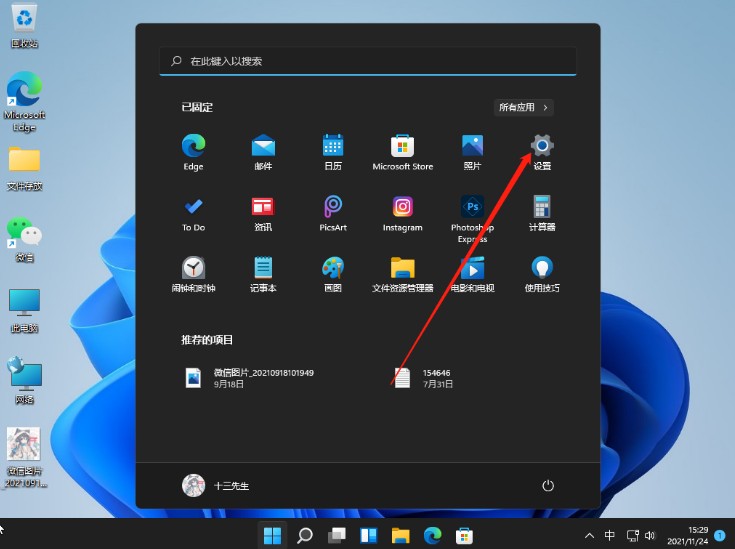Open notification center badge
735x549 pixels.
(x=720, y=535)
